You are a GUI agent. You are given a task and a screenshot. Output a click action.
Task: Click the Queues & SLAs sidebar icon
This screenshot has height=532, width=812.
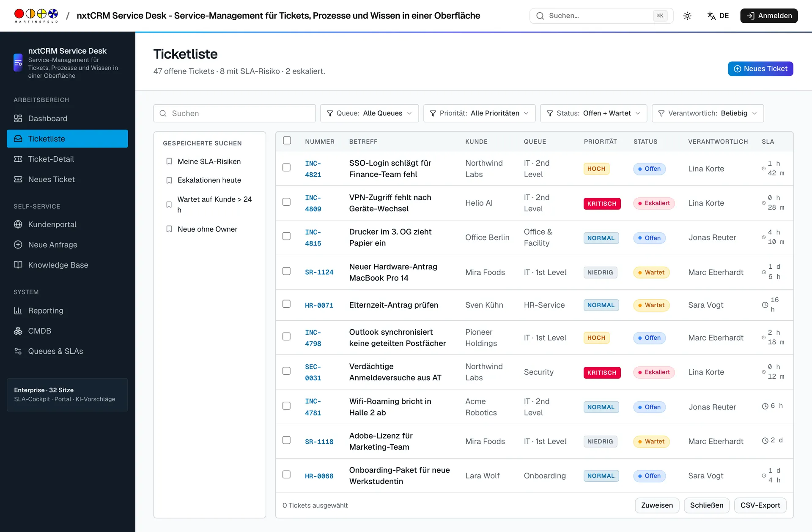coord(18,351)
